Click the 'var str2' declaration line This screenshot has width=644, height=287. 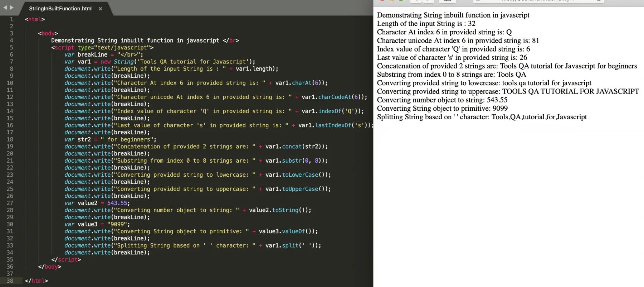pyautogui.click(x=110, y=139)
